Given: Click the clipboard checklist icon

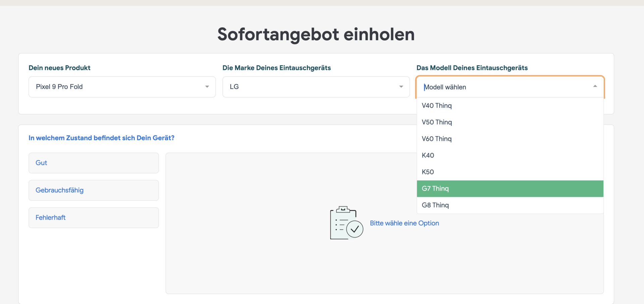Looking at the screenshot, I should click(346, 223).
